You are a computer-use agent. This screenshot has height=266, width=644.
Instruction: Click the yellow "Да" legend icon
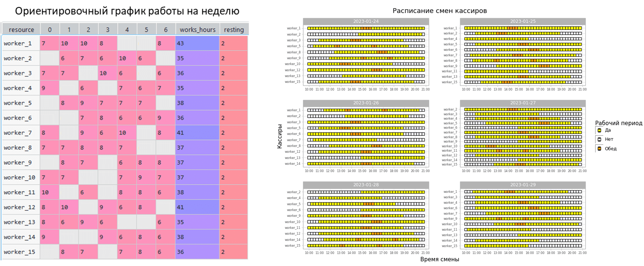(599, 130)
